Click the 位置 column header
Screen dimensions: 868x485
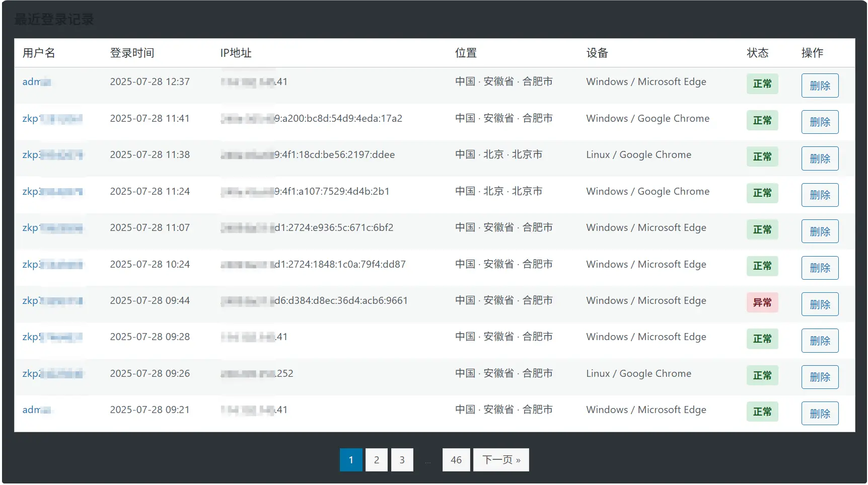(x=466, y=53)
